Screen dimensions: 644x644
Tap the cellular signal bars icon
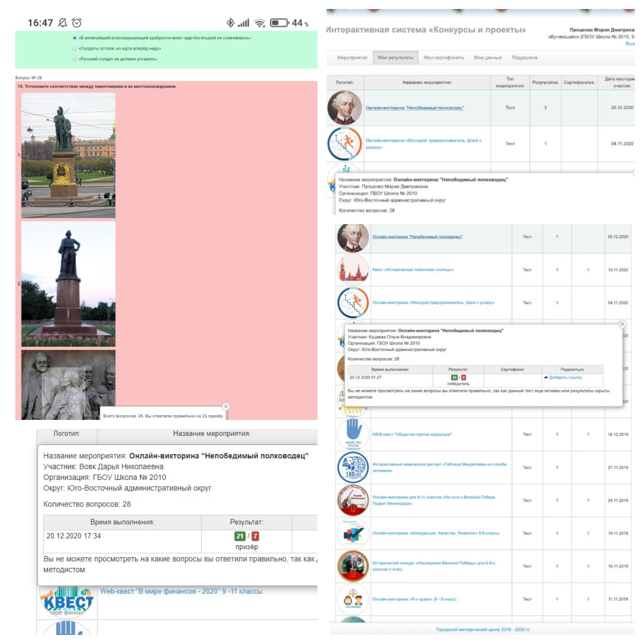tap(244, 23)
